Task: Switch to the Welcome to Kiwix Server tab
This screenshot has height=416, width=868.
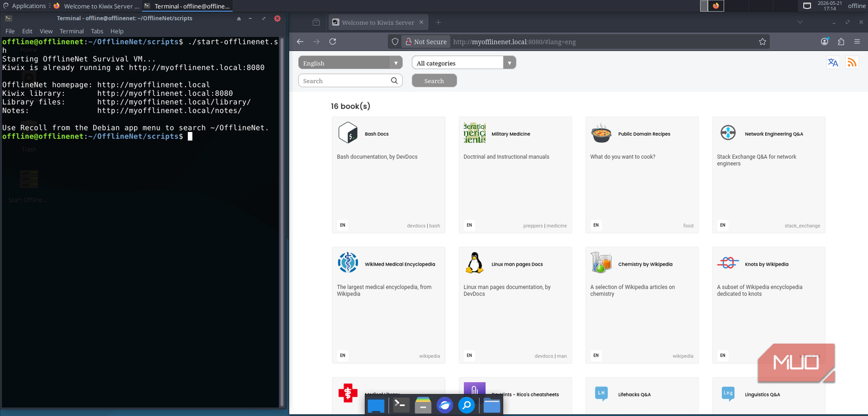Action: click(x=378, y=23)
